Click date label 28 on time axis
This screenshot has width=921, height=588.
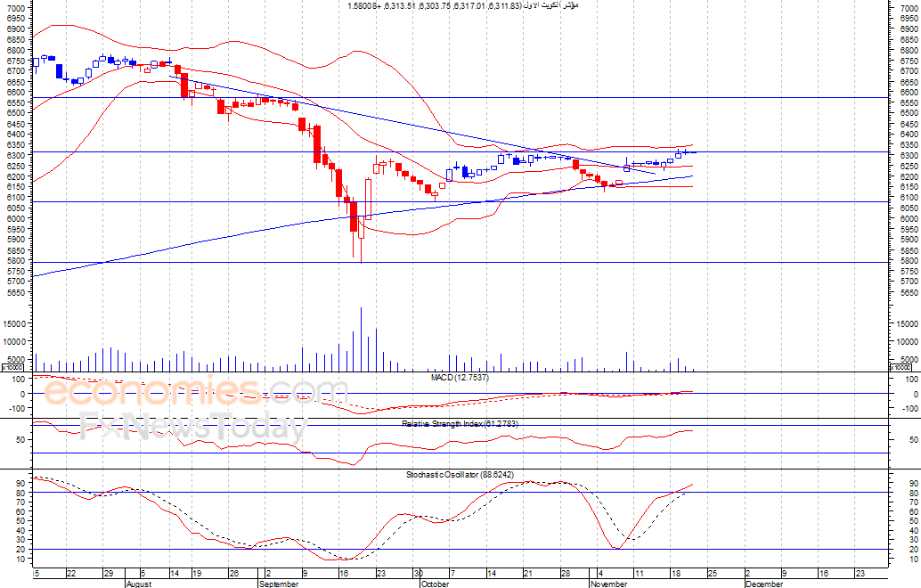(565, 574)
